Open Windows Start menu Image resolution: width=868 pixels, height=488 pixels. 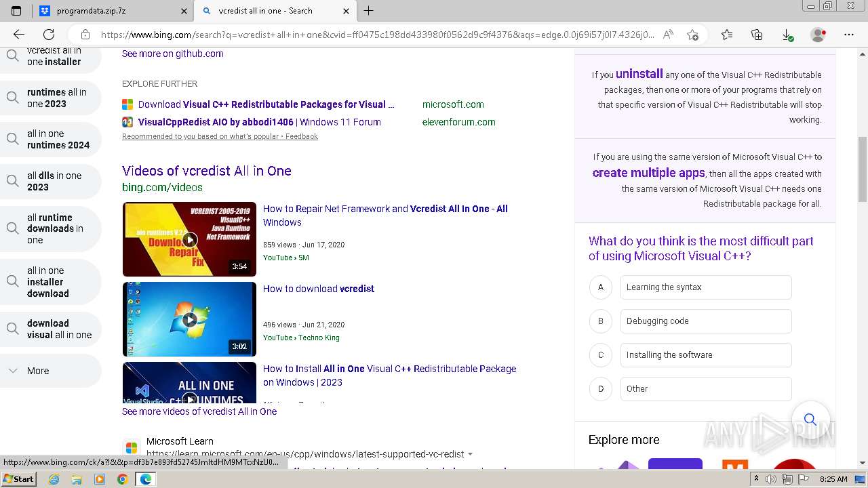tap(19, 479)
